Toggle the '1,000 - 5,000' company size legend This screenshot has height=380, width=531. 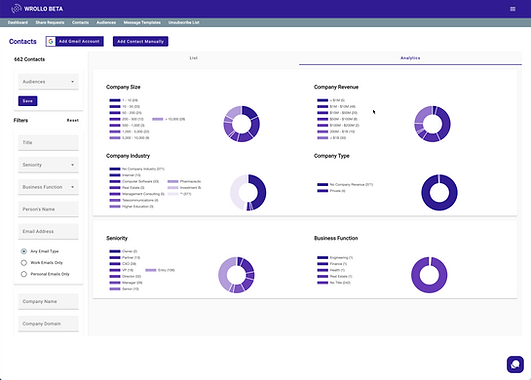point(129,132)
